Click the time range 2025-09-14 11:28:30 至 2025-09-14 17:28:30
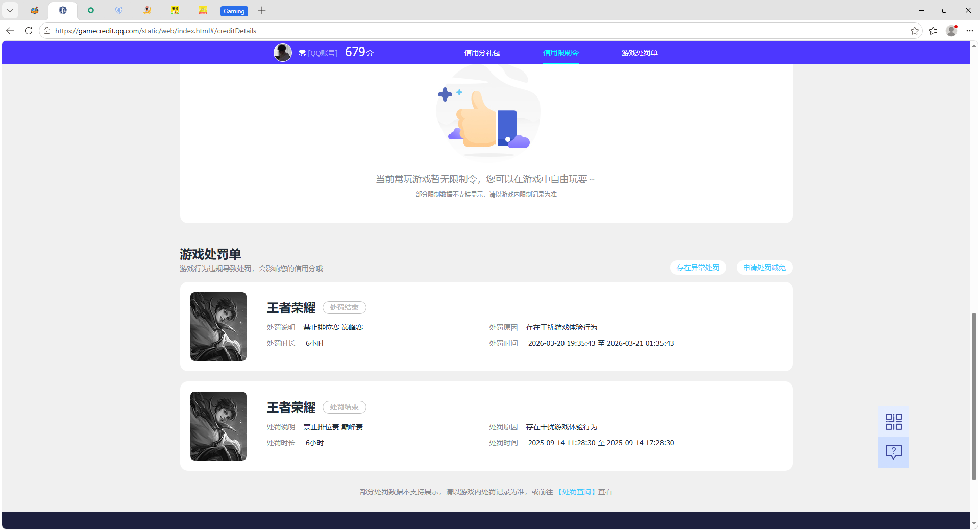Image resolution: width=980 pixels, height=531 pixels. [x=601, y=443]
